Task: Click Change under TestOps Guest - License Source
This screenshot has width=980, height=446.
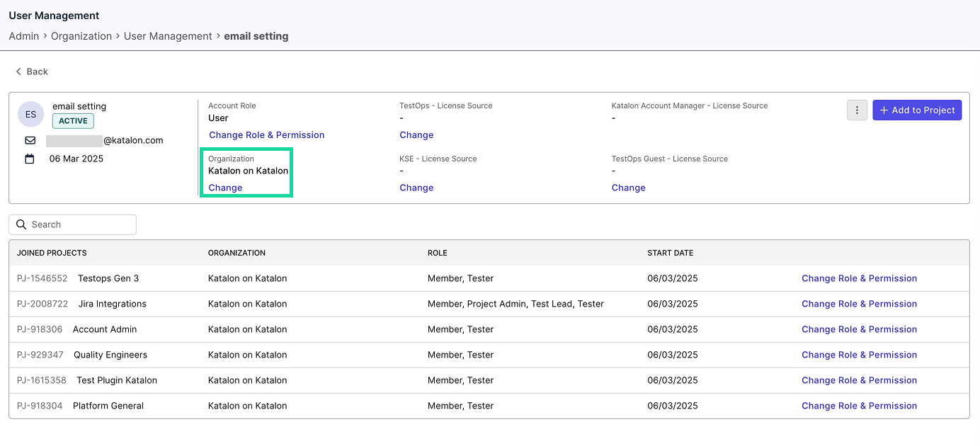Action: click(x=629, y=188)
